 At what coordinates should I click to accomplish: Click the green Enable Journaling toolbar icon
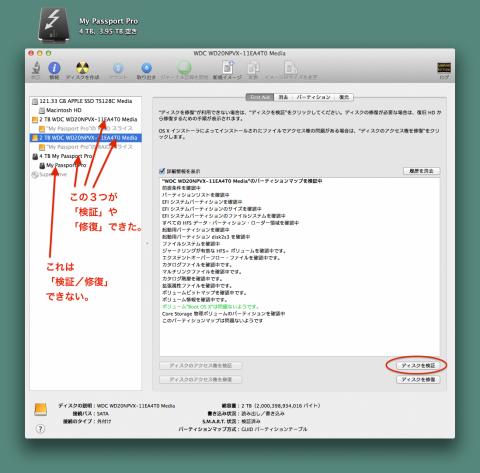pyautogui.click(x=184, y=68)
